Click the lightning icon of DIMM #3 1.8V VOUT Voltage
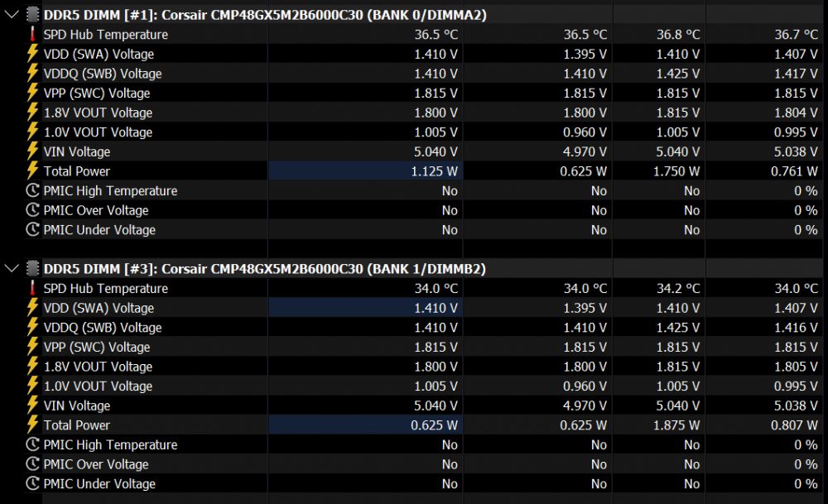Viewport: 828px width, 504px height. [x=33, y=367]
